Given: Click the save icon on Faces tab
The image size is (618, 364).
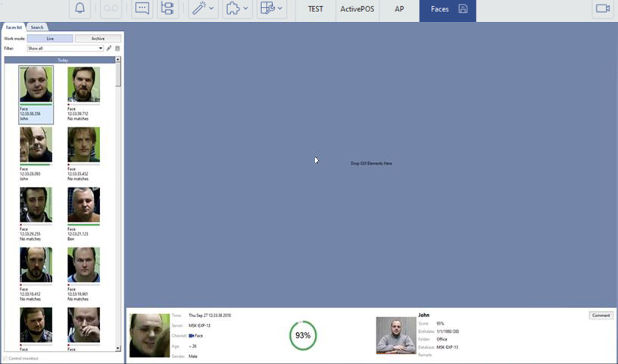Looking at the screenshot, I should [x=463, y=9].
